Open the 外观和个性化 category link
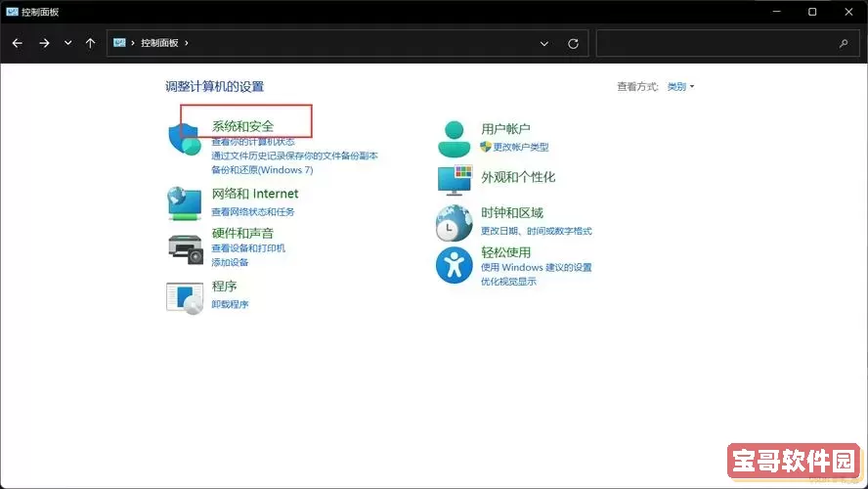The width and height of the screenshot is (868, 489). (x=518, y=177)
